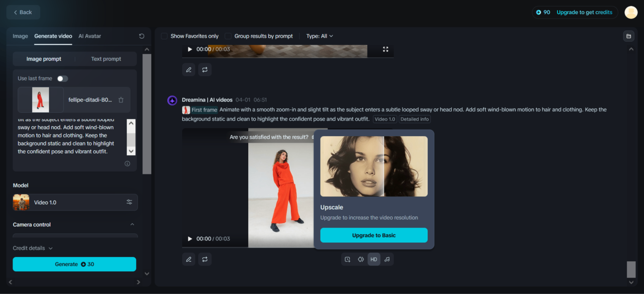The height and width of the screenshot is (294, 644).
Task: Click Upgrade to get credits link
Action: coord(584,12)
